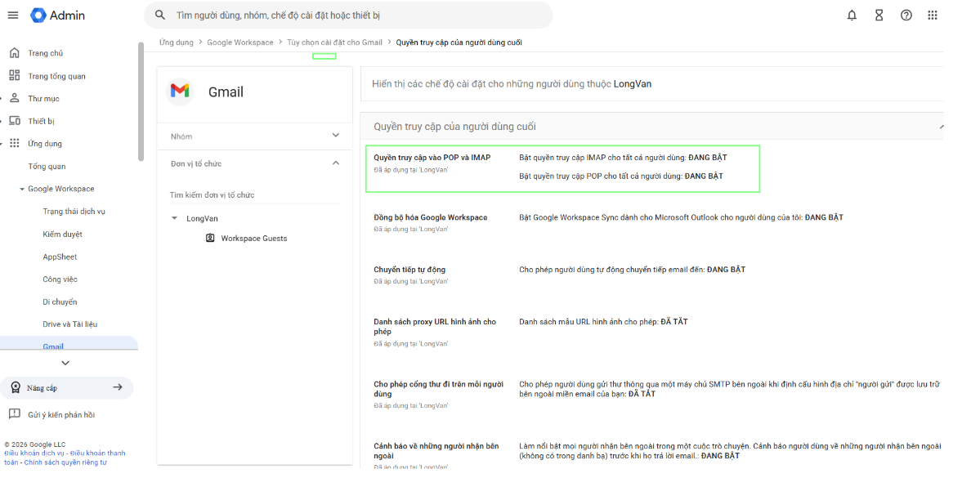
Task: Collapse the Quyền truy cập của người dùng cuối panel
Action: click(941, 127)
